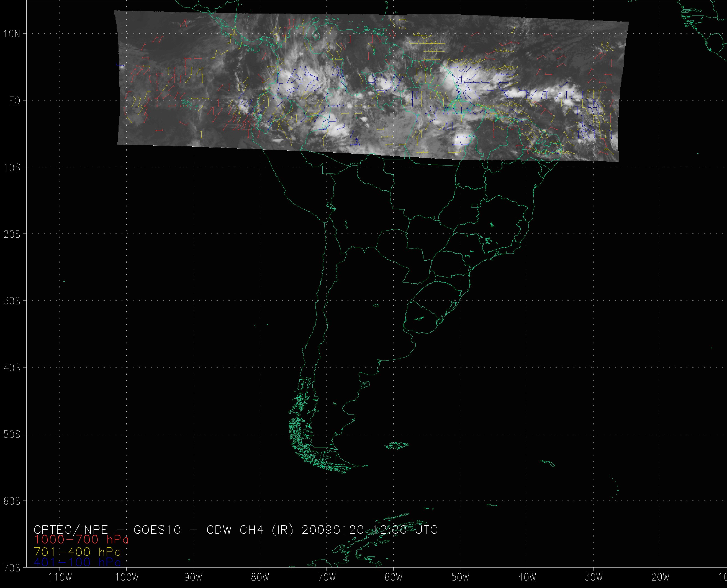
Task: Click the 50S latitude label
Action: tap(12, 434)
